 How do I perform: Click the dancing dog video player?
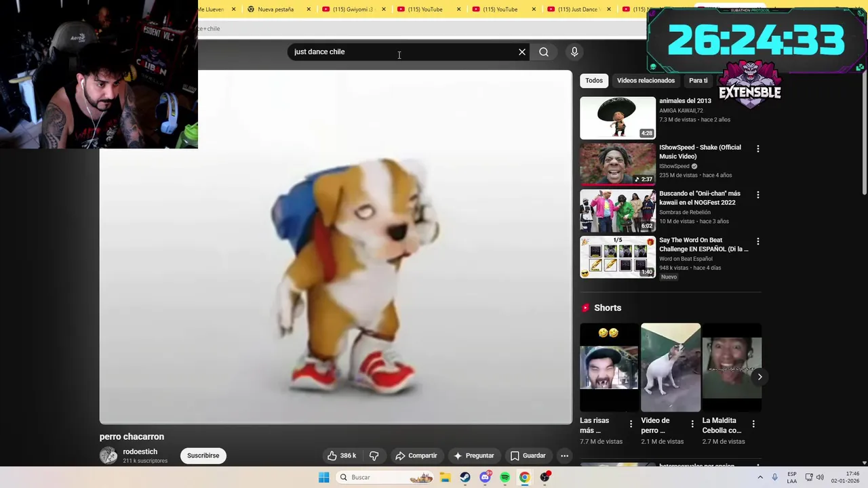click(x=336, y=247)
